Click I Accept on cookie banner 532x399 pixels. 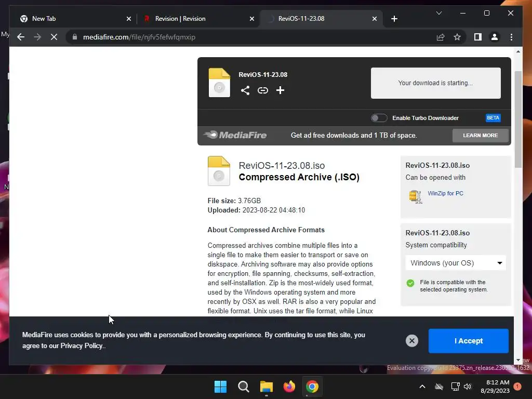[x=468, y=341]
